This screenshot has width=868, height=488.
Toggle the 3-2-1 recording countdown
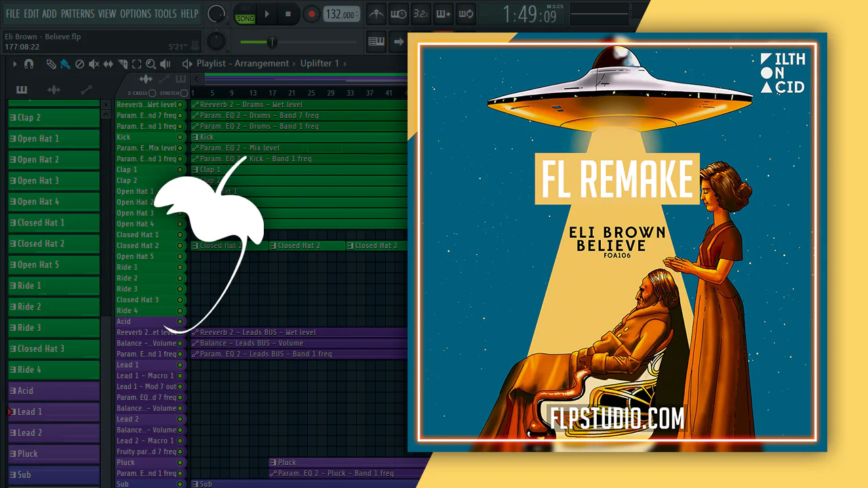(x=421, y=14)
